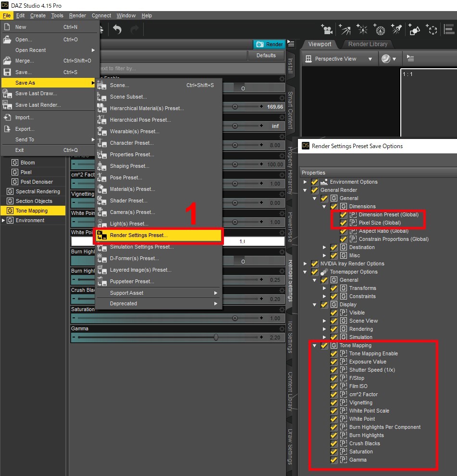This screenshot has width=457, height=476.
Task: Select Scene Subset in the Save As submenu
Action: pos(159,97)
